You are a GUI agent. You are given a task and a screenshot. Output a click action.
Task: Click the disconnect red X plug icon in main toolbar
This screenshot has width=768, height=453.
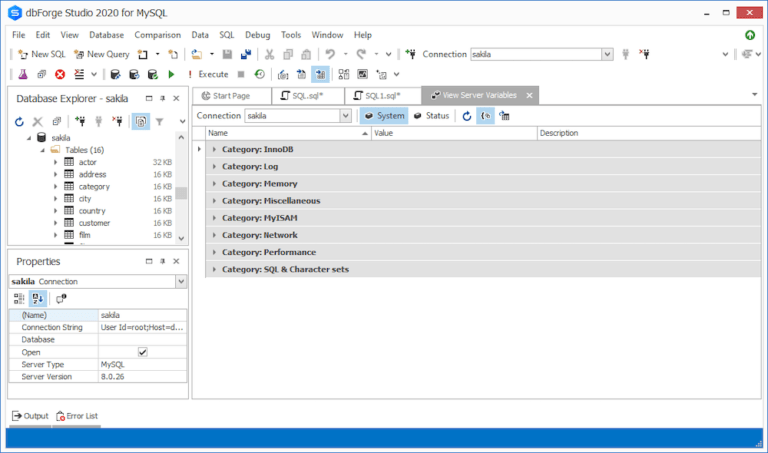(x=644, y=54)
